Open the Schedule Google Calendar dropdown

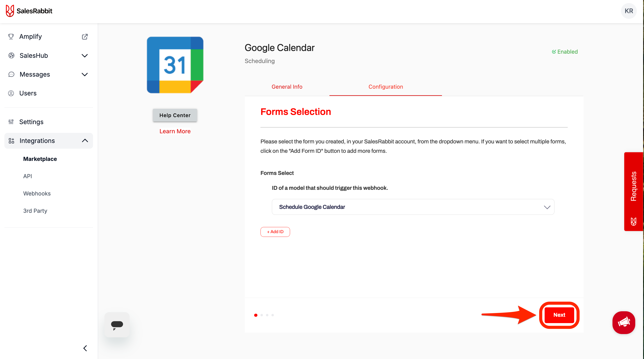coord(413,207)
